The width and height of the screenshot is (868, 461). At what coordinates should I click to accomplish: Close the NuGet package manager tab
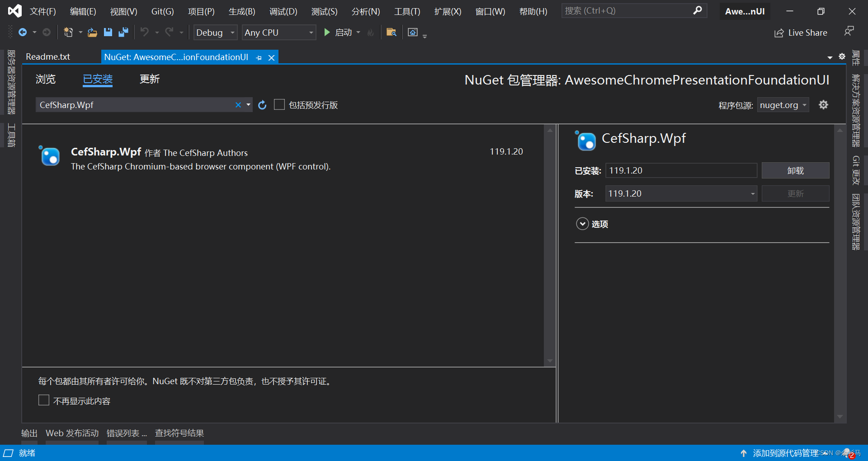click(271, 58)
